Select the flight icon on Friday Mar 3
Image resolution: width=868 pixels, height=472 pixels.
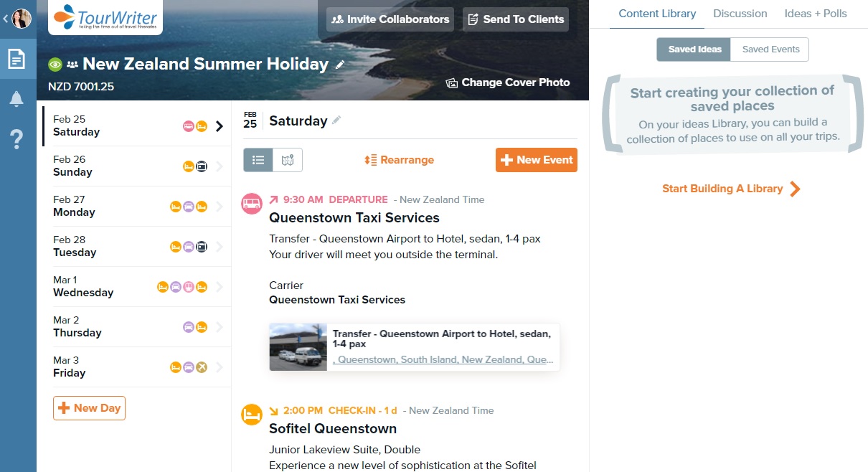pos(201,367)
